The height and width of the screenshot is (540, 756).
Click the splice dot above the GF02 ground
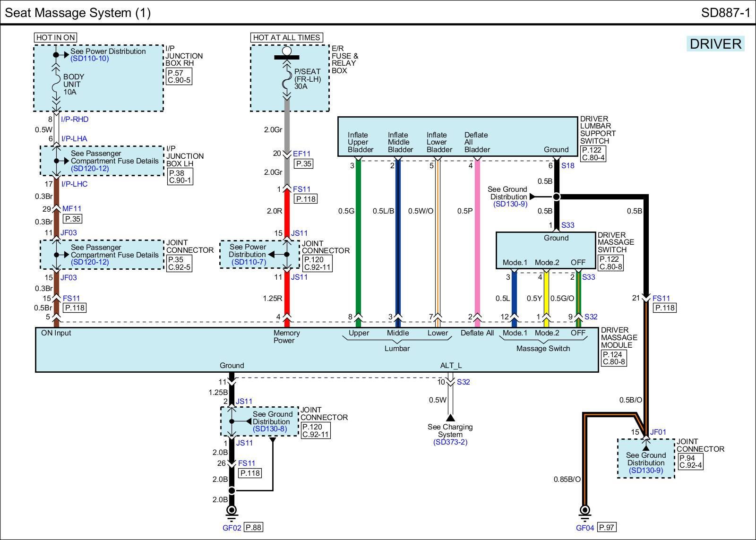click(x=232, y=491)
